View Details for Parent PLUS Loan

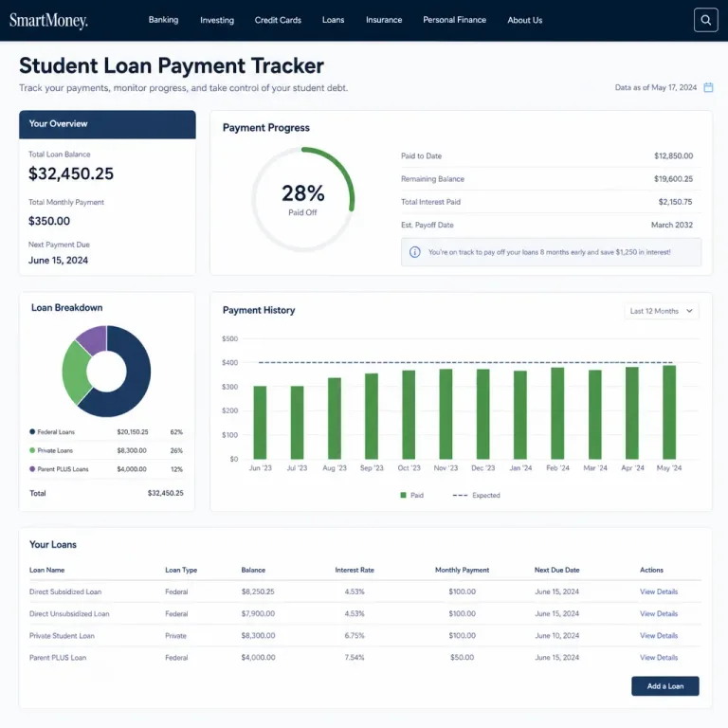tap(659, 658)
